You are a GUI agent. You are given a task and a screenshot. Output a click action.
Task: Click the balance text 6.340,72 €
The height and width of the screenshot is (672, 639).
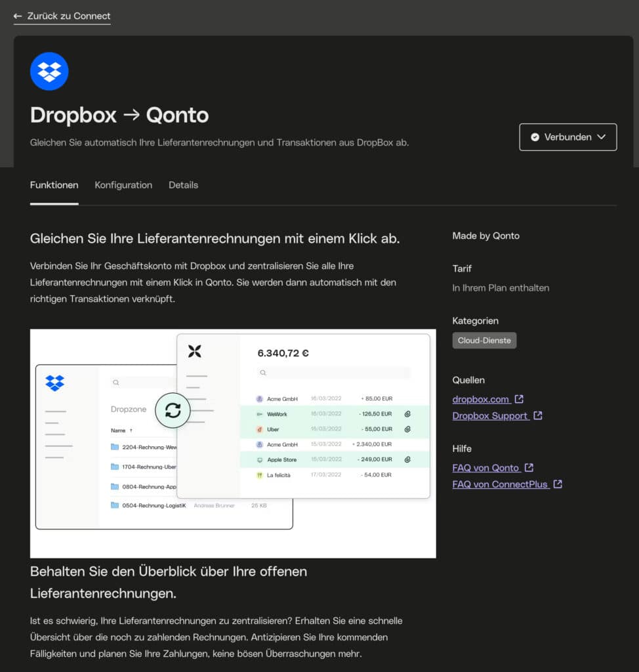(283, 353)
